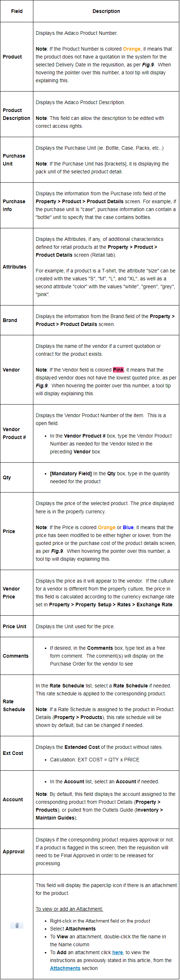Click the 'Select Attachments' bullet item
This screenshot has height=980, width=180.
point(73,928)
